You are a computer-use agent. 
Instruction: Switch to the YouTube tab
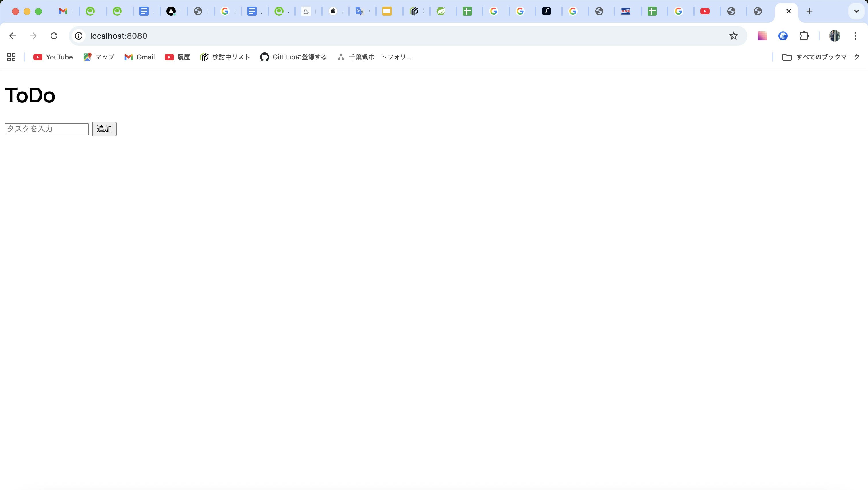705,11
